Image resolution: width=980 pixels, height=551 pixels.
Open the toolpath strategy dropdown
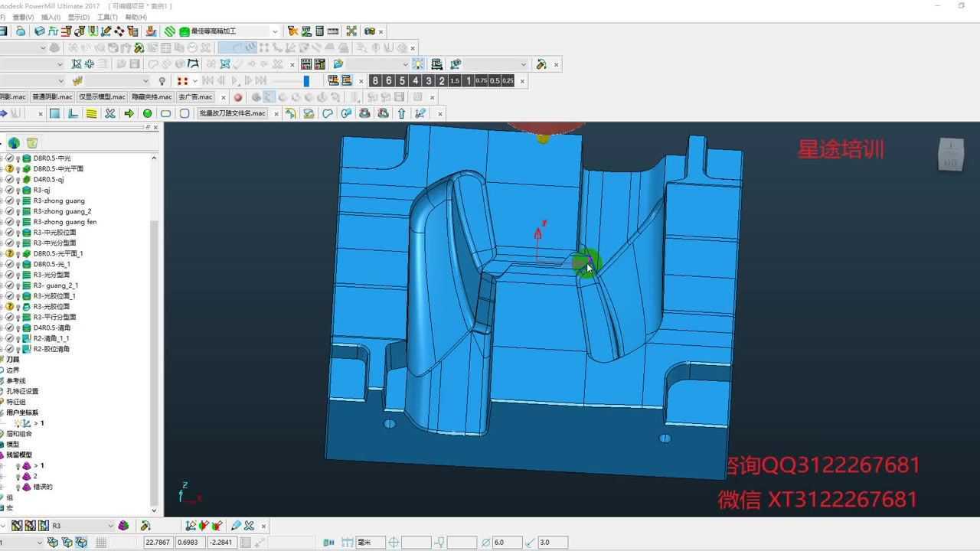[275, 31]
